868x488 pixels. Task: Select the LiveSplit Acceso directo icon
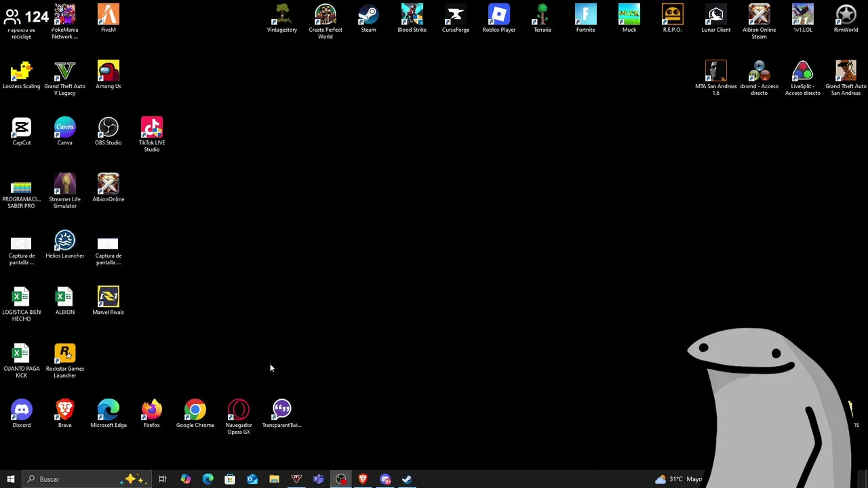point(803,78)
